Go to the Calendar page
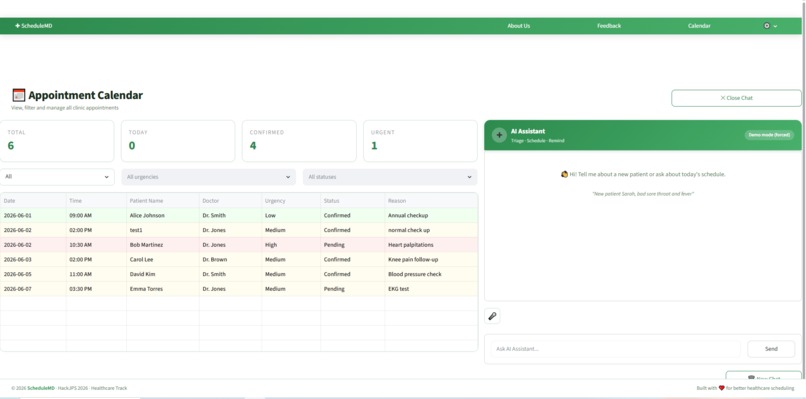The image size is (806, 399). click(x=699, y=26)
